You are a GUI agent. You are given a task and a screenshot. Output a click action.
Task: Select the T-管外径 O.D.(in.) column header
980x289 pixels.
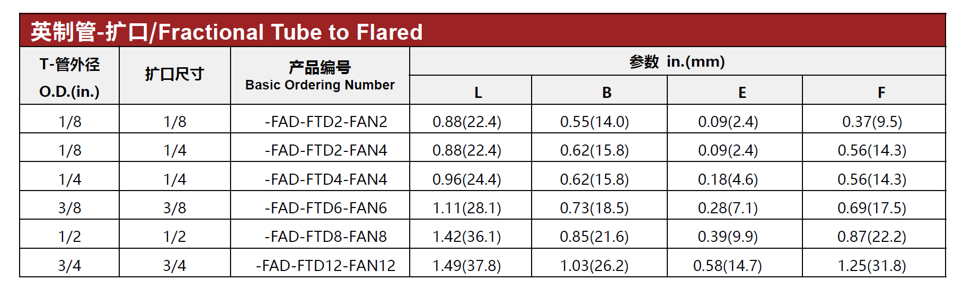coord(69,76)
